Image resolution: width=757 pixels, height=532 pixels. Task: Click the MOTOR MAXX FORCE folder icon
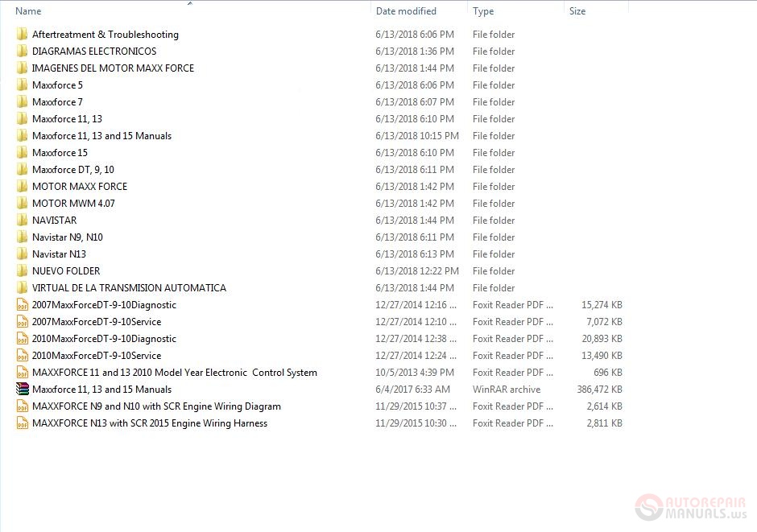click(23, 186)
